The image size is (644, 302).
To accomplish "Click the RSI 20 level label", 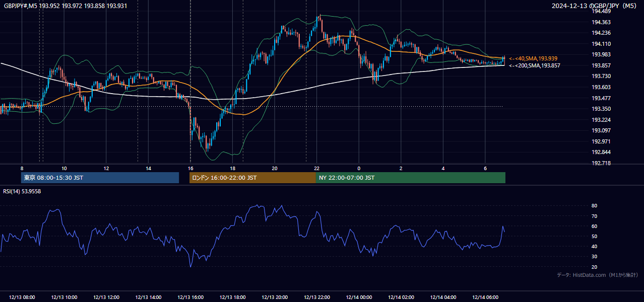I will click(594, 267).
